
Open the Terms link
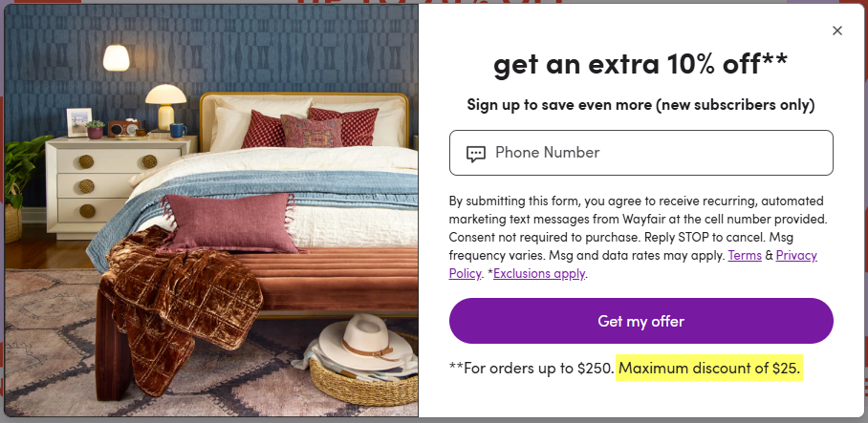point(744,255)
